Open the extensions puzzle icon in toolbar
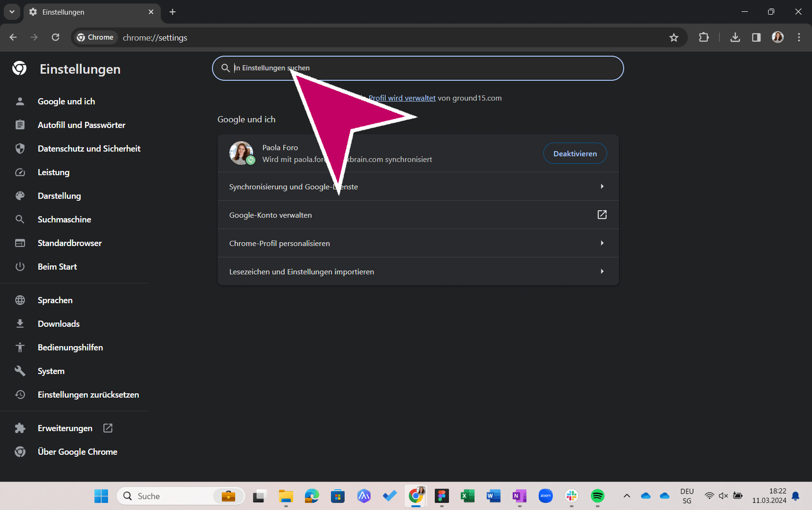The image size is (812, 510). (704, 37)
